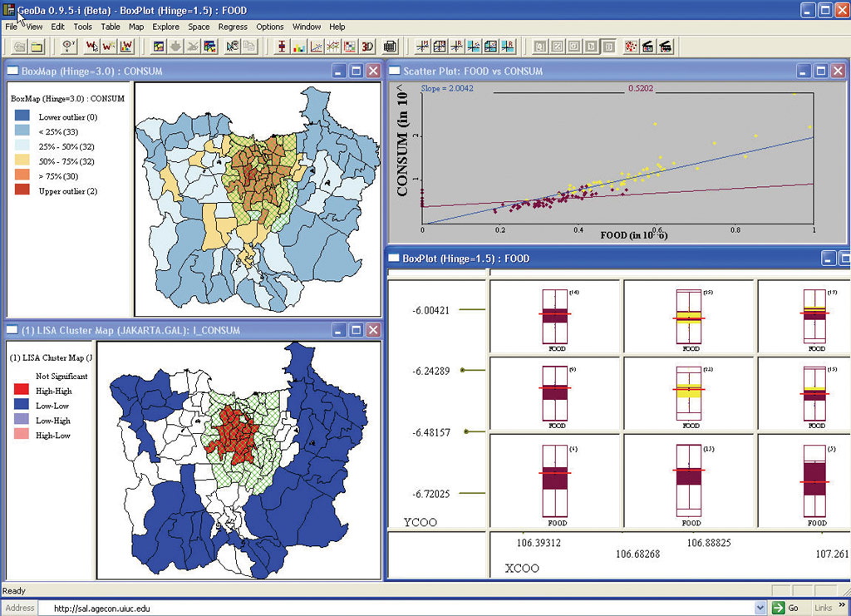
Task: Maximize the BoxMap CONSUM window
Action: coord(356,71)
